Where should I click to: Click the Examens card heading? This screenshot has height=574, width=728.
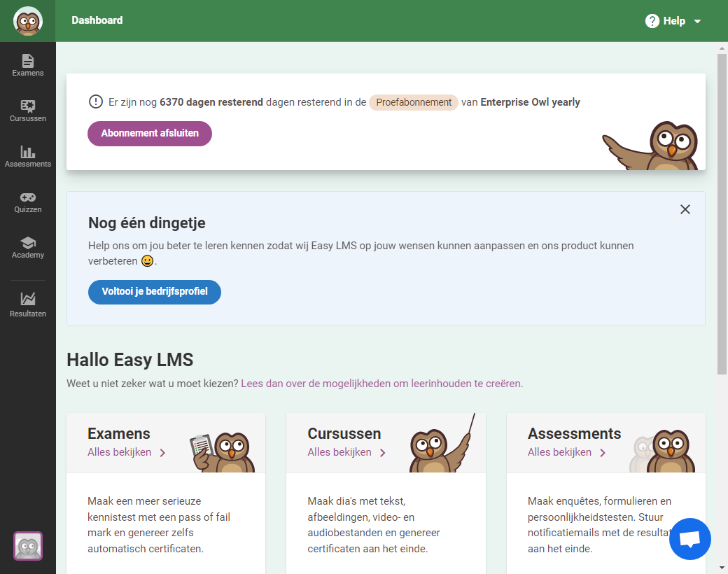[119, 434]
